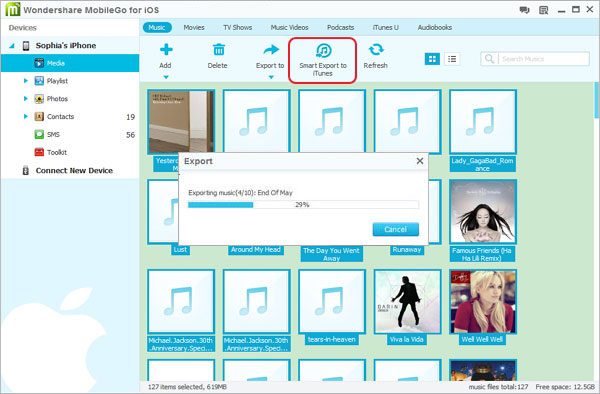Open the Add dropdown arrow
Viewport: 600px width, 394px height.
166,77
